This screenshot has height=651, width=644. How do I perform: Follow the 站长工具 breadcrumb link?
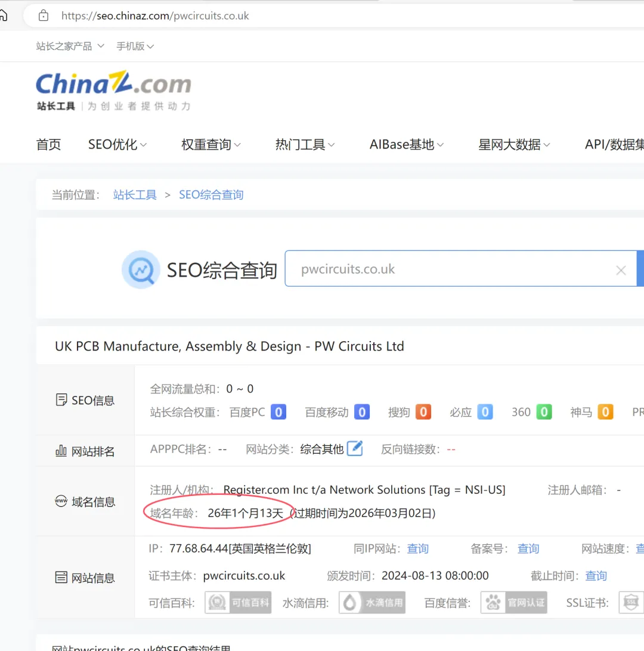tap(135, 195)
